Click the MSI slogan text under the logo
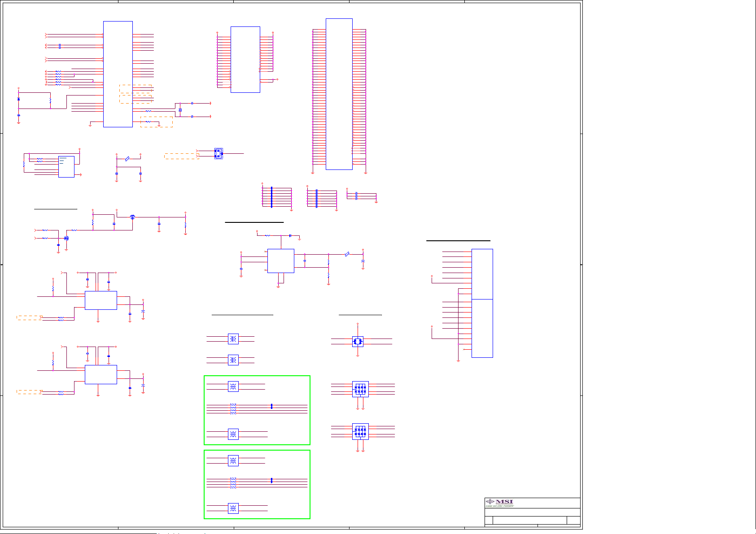This screenshot has height=534, width=756. 499,506
